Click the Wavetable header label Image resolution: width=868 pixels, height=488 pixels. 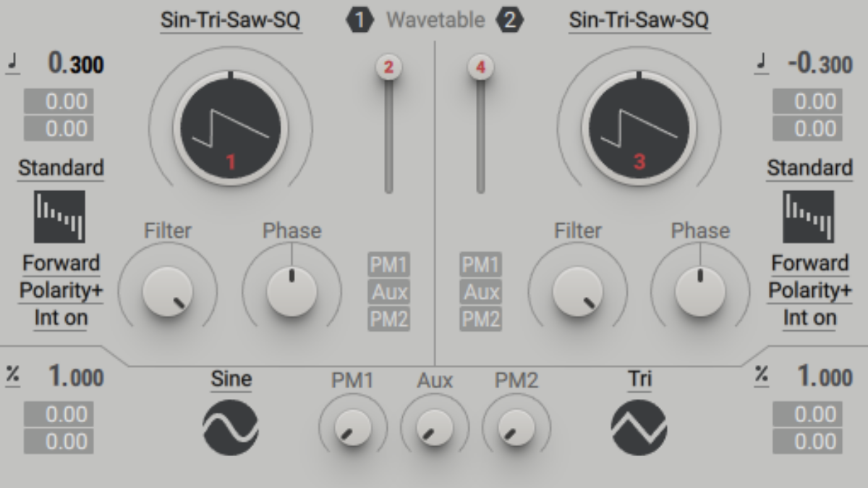[435, 20]
